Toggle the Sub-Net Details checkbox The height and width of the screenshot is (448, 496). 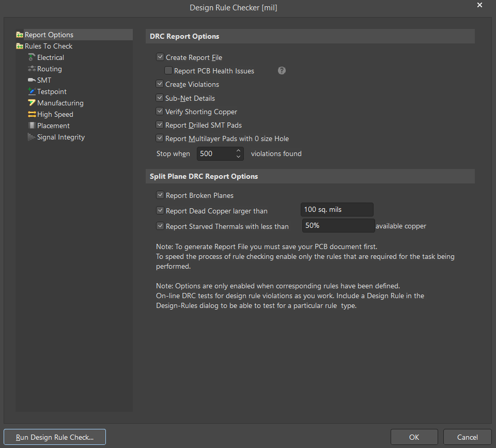(x=160, y=98)
